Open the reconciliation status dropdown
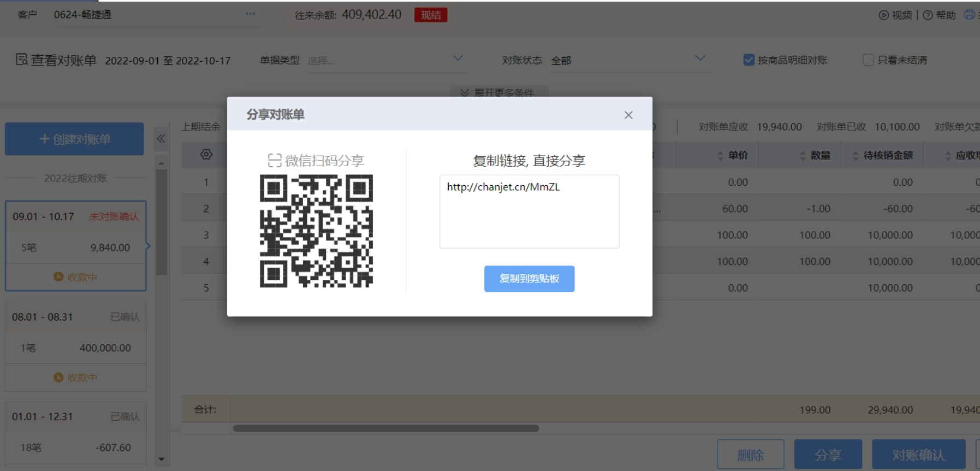980x471 pixels. coord(700,58)
